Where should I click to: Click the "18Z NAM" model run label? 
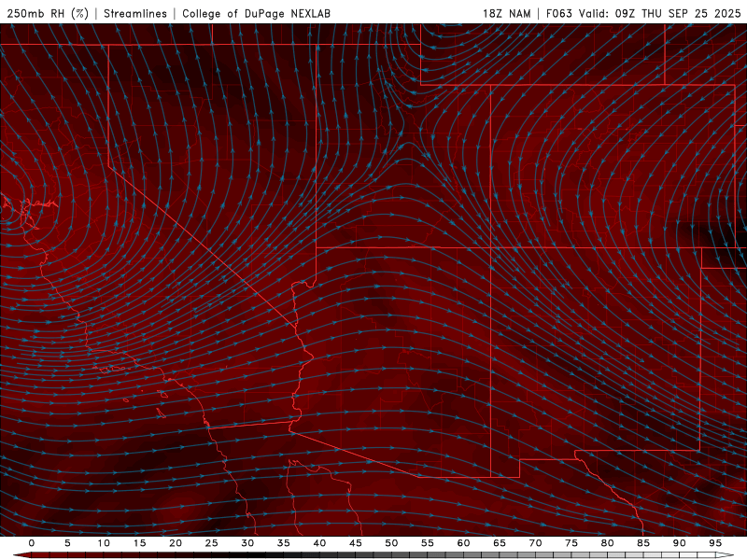506,14
